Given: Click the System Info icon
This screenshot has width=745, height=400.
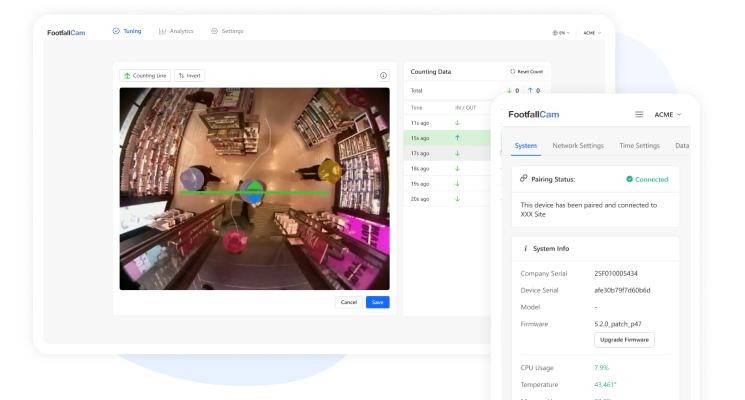Looking at the screenshot, I should click(x=525, y=248).
